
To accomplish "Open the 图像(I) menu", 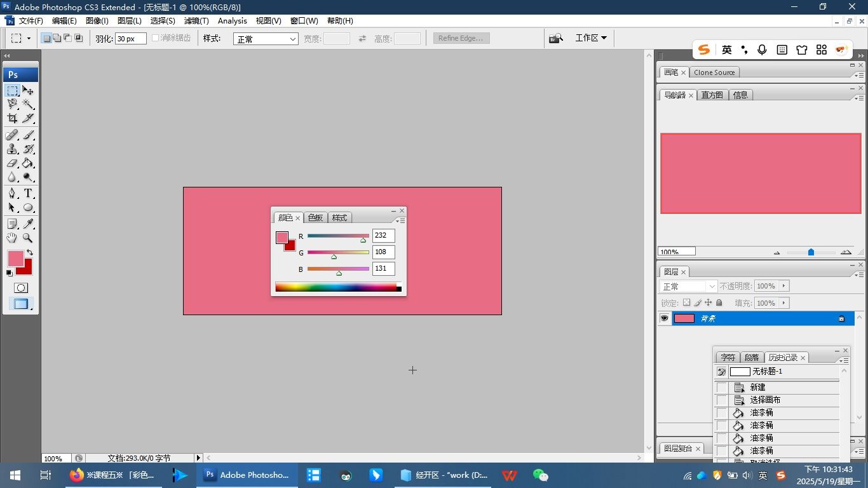I will pos(97,21).
